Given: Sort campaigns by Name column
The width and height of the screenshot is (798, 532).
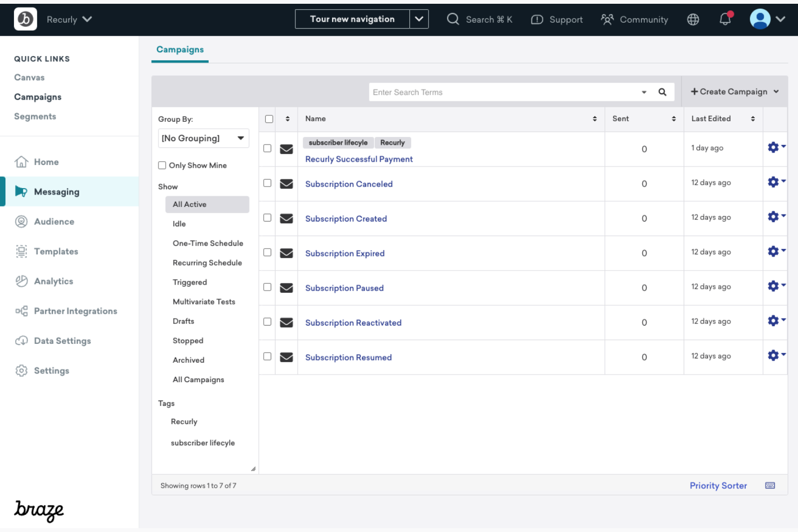Looking at the screenshot, I should point(595,119).
